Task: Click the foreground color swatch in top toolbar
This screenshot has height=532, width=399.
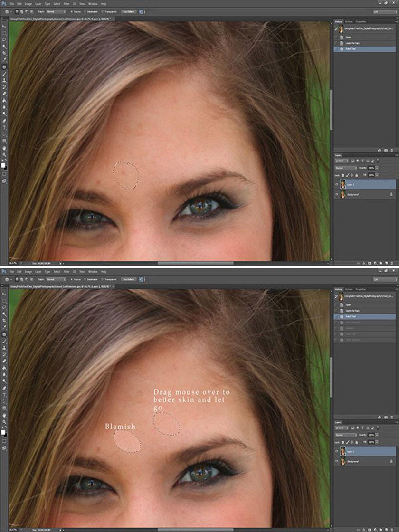Action: tap(3, 164)
